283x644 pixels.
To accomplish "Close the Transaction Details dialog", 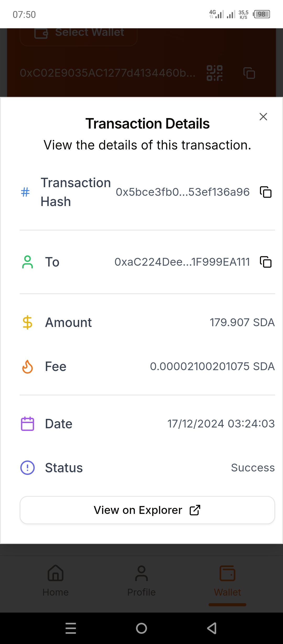I will (x=263, y=116).
